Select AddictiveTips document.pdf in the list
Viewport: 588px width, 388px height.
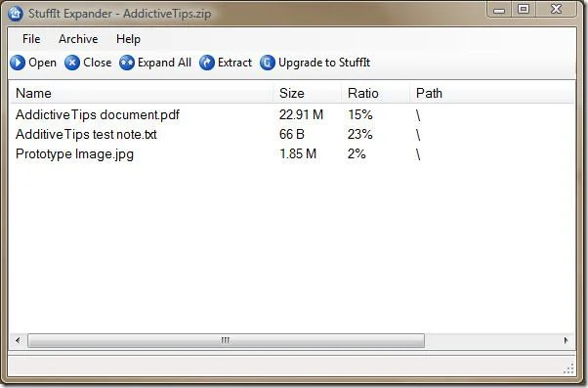[x=98, y=114]
